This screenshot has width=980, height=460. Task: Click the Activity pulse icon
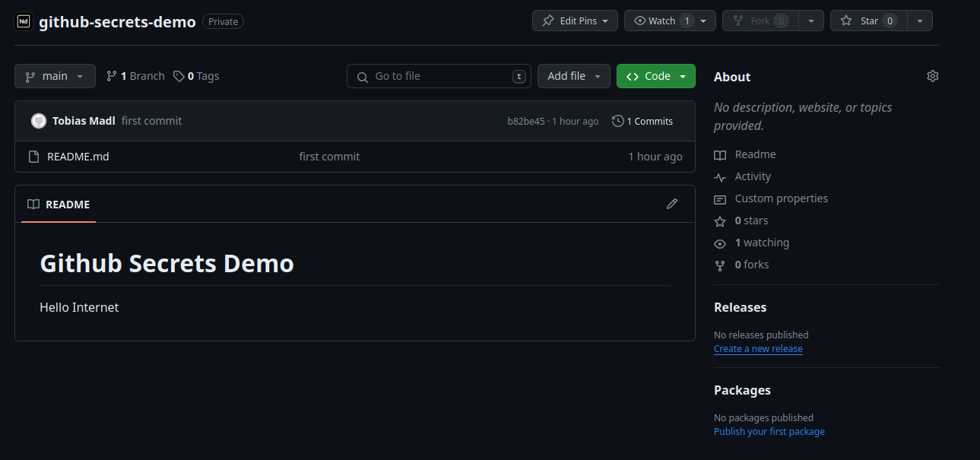[x=719, y=176]
